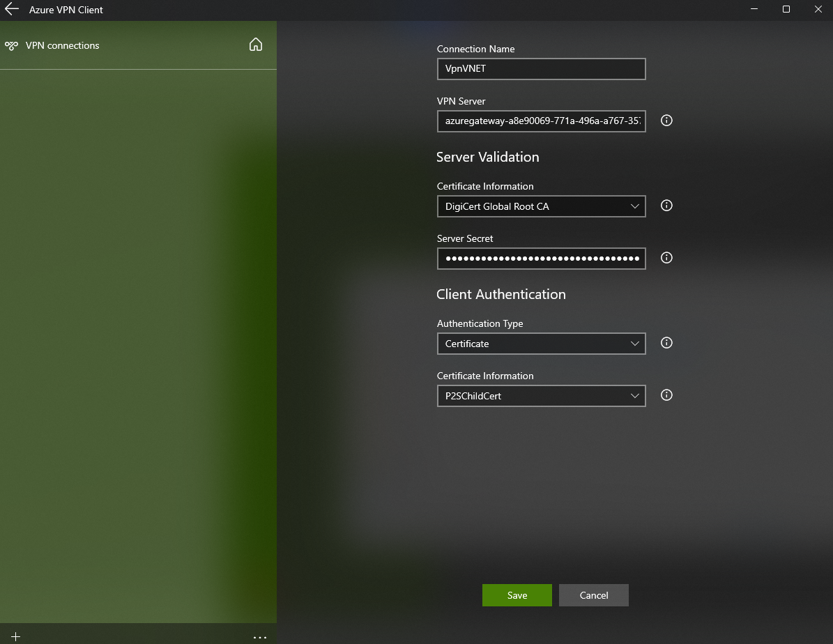Click the Client Authentication heading

[x=501, y=294]
